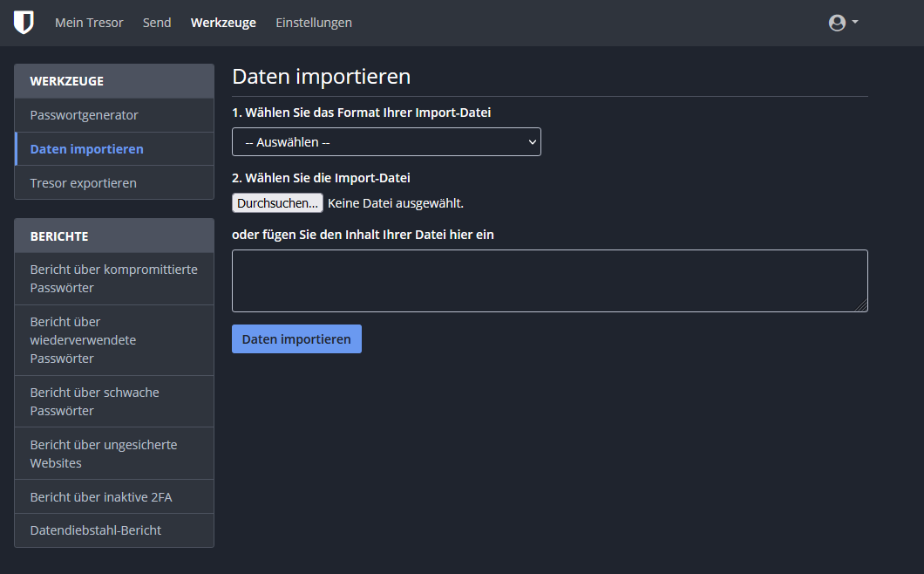Expand the account dropdown caret
Viewport: 924px width, 574px height.
tap(855, 22)
